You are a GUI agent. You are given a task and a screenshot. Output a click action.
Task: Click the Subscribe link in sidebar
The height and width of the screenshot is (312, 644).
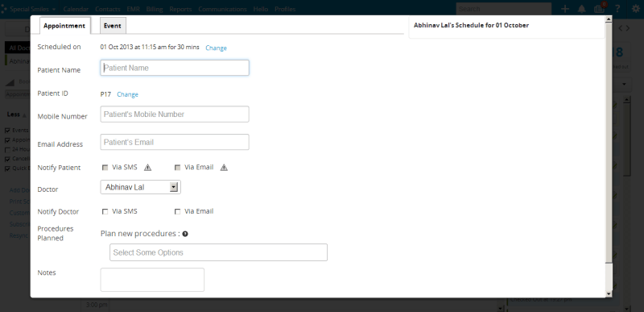pyautogui.click(x=19, y=224)
